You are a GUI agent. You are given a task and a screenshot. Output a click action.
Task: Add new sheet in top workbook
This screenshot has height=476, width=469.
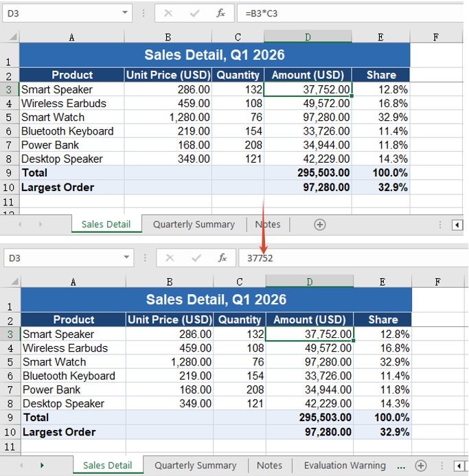pos(320,225)
